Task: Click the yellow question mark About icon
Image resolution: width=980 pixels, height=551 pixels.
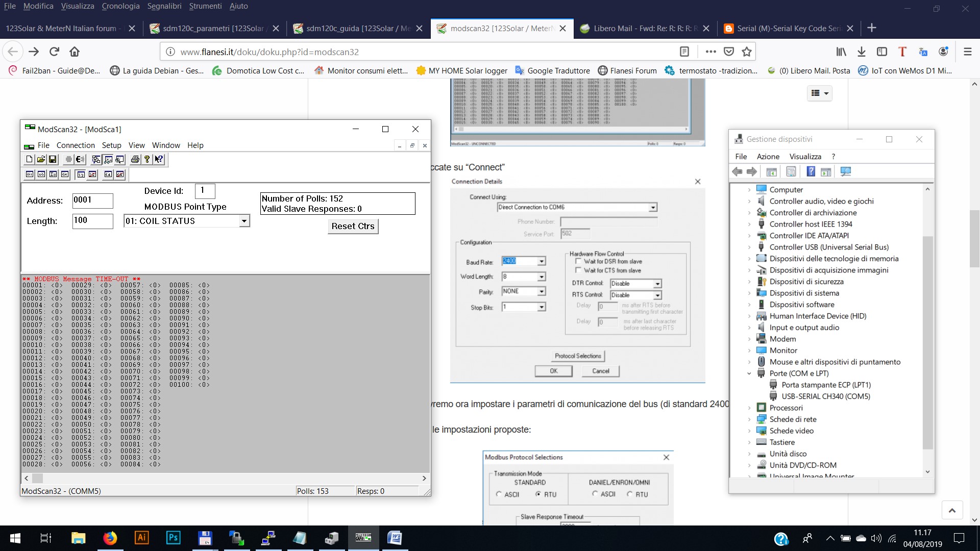Action: (147, 160)
